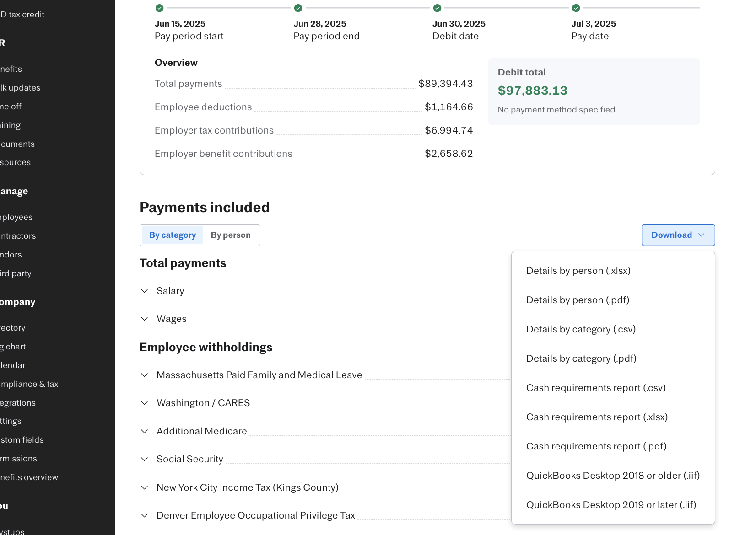Click the Pay date checkmark icon
The width and height of the screenshot is (756, 535).
point(576,8)
